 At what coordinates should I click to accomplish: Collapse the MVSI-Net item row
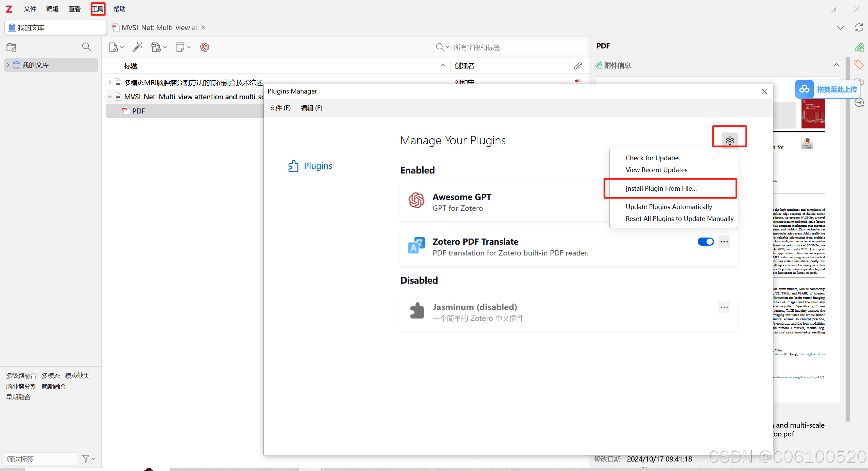[x=110, y=97]
